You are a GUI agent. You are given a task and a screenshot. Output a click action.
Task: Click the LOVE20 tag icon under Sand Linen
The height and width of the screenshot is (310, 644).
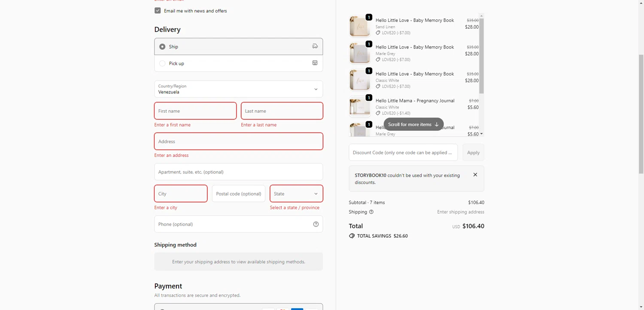click(x=378, y=33)
